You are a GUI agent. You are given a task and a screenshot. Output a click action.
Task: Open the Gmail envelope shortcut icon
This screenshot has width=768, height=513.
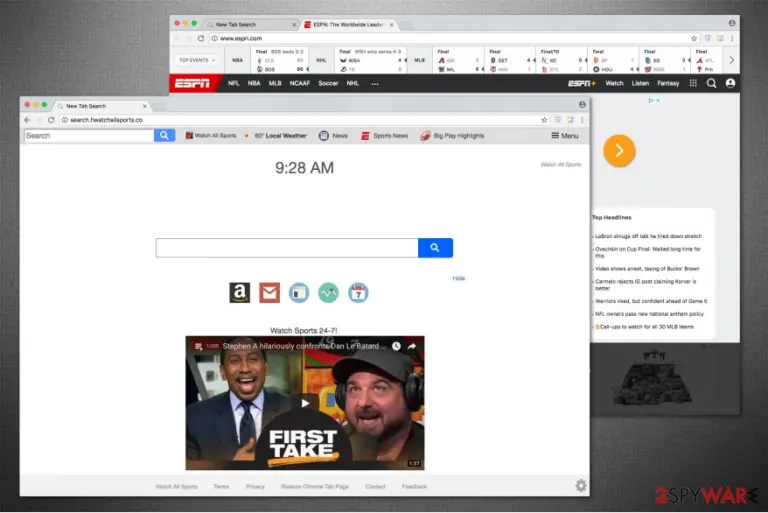pyautogui.click(x=269, y=293)
